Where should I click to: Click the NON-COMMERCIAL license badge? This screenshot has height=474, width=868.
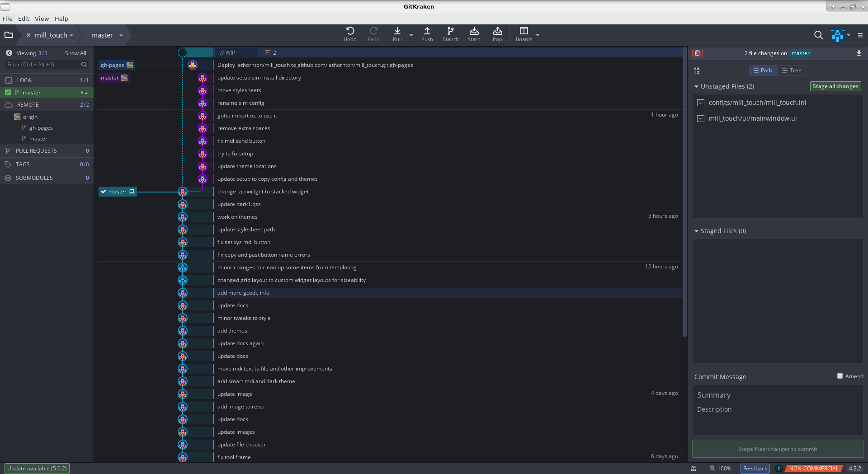tap(813, 469)
